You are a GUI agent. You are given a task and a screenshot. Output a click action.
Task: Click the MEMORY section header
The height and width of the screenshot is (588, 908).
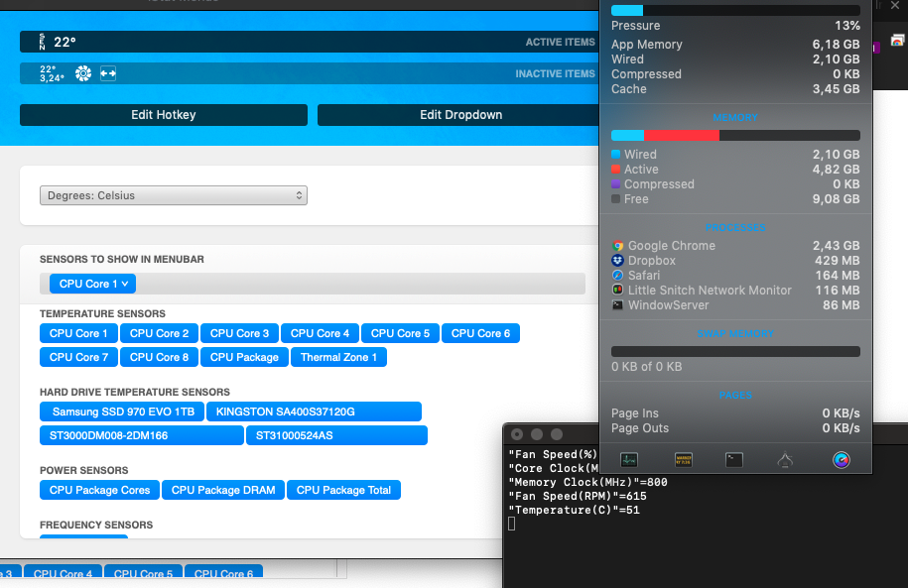pos(735,117)
